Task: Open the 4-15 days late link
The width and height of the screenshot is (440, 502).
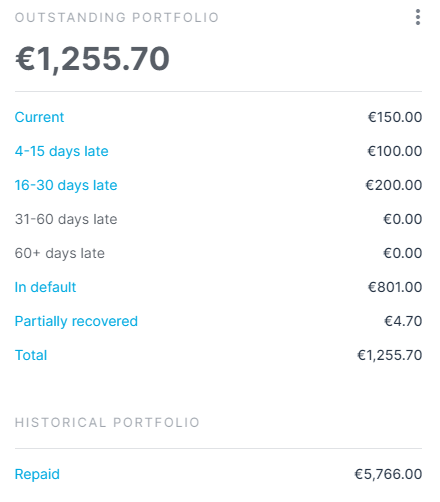Action: (62, 152)
